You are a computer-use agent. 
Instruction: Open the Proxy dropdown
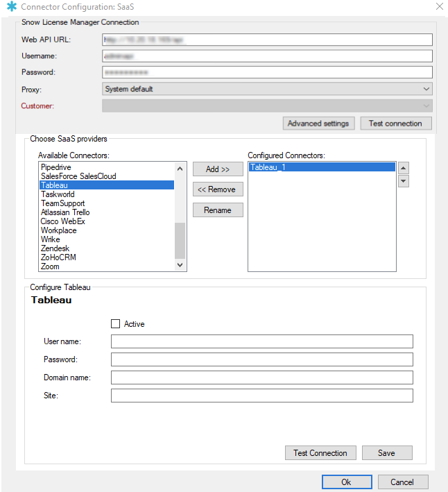(x=267, y=89)
